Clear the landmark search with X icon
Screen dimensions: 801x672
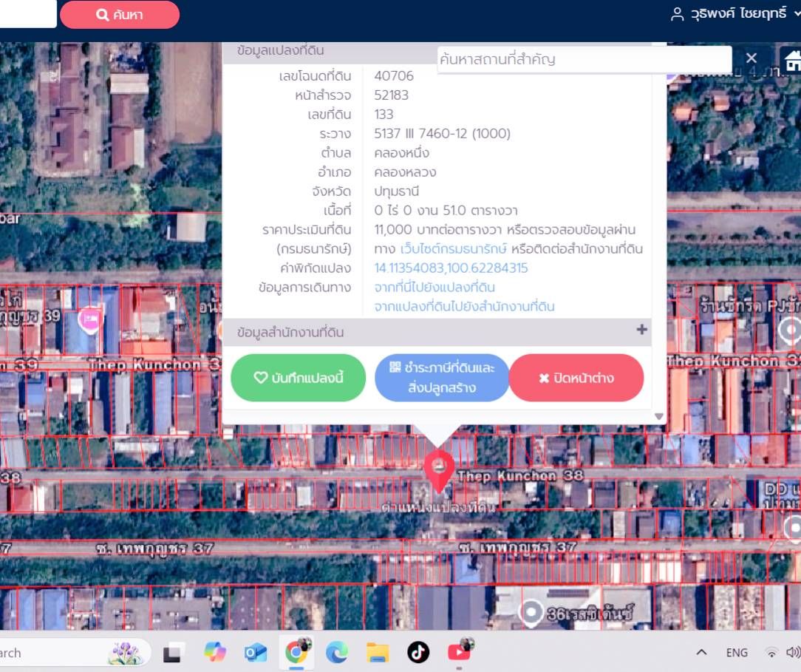[751, 58]
